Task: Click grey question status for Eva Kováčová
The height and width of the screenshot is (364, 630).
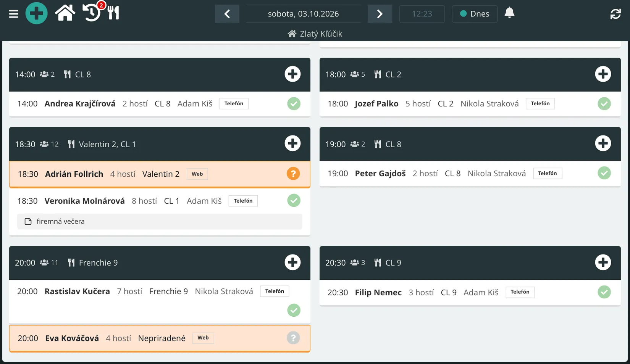Action: coord(293,338)
